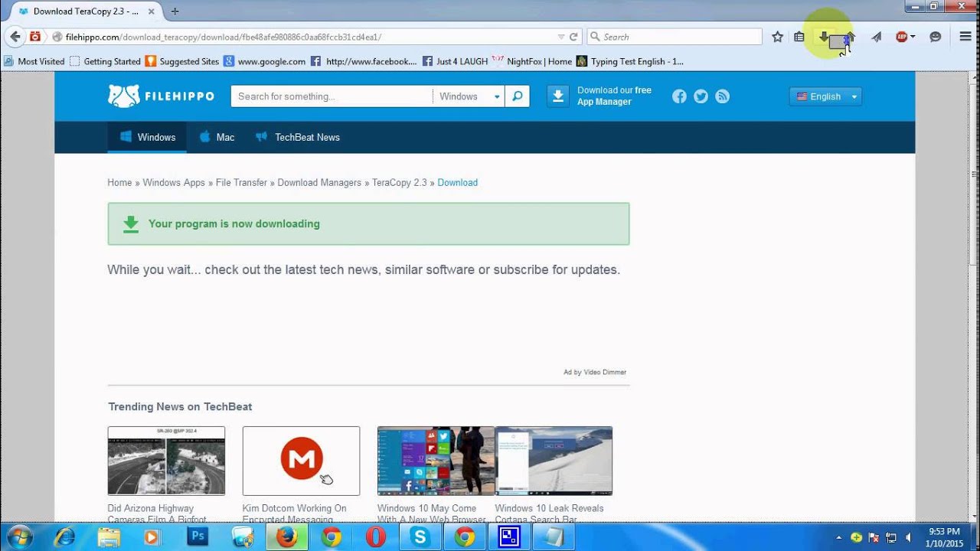Screen dimensions: 980x551
Task: Open the Typing Test English bookmark
Action: tap(630, 61)
